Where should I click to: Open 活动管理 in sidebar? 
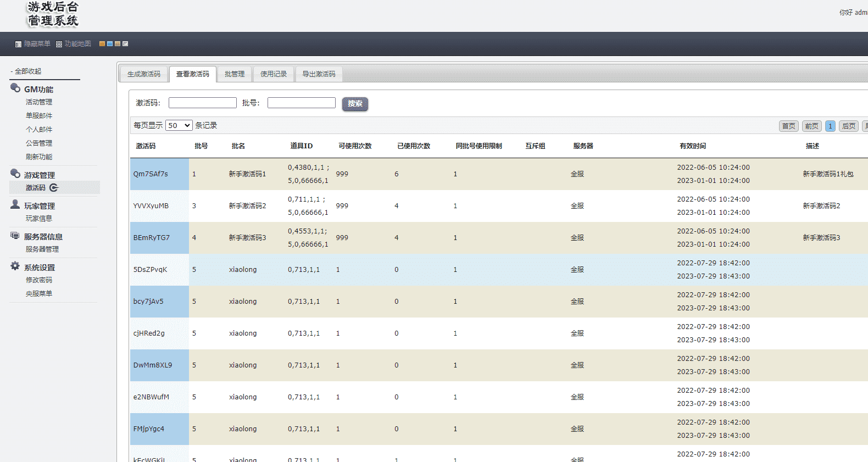coord(39,102)
